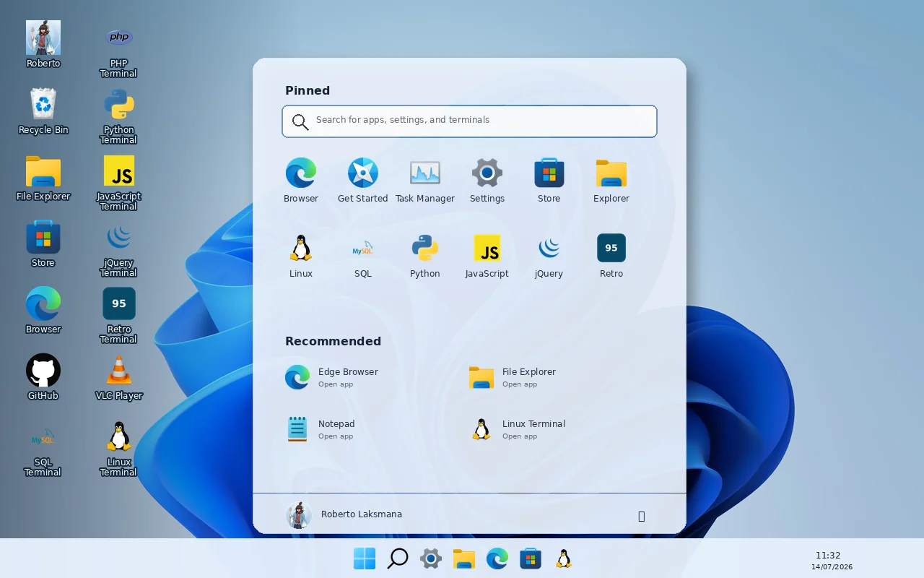Open Settings from the Start menu pinned apps
Image resolution: width=924 pixels, height=578 pixels.
pos(487,181)
